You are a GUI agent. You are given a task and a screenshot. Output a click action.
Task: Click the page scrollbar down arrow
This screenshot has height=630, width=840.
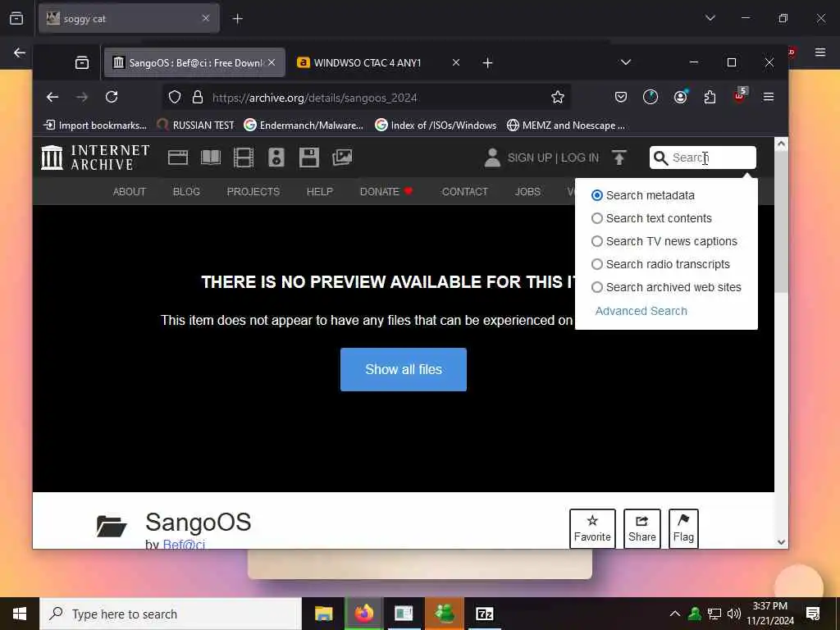point(781,542)
